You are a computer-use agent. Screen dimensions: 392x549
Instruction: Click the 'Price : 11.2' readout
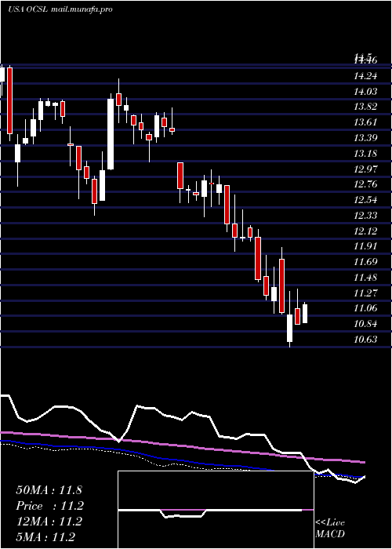tap(49, 506)
